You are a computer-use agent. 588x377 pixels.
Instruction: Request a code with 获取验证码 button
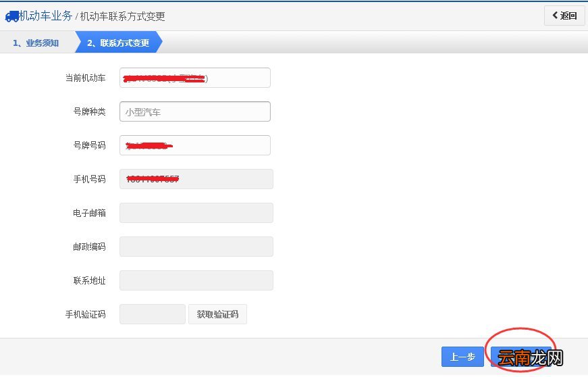217,314
